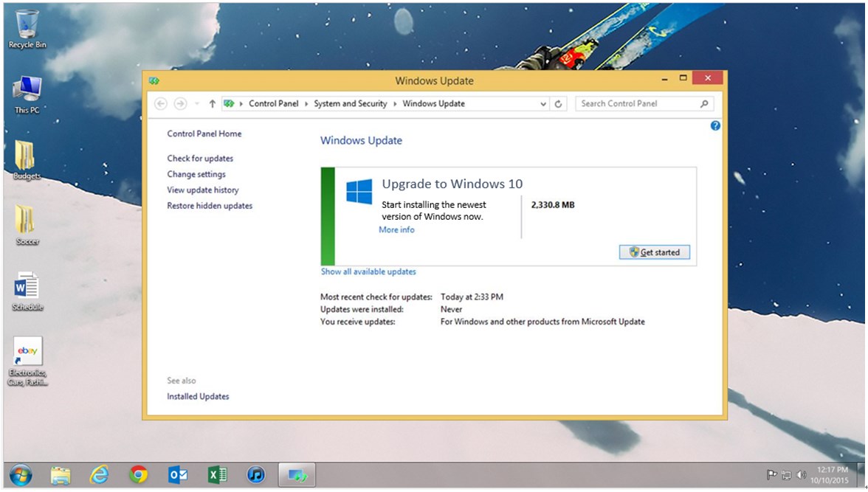Select Control Panel breadcrumb item
The width and height of the screenshot is (868, 492).
point(273,103)
